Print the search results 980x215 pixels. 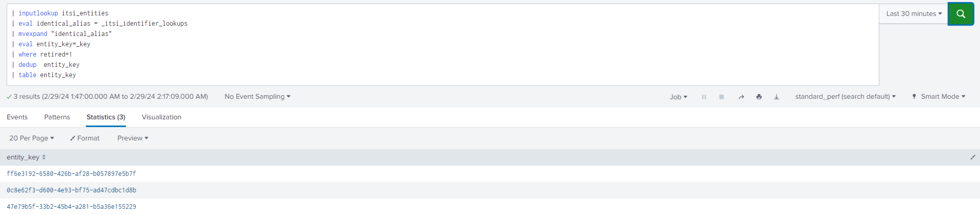[759, 97]
